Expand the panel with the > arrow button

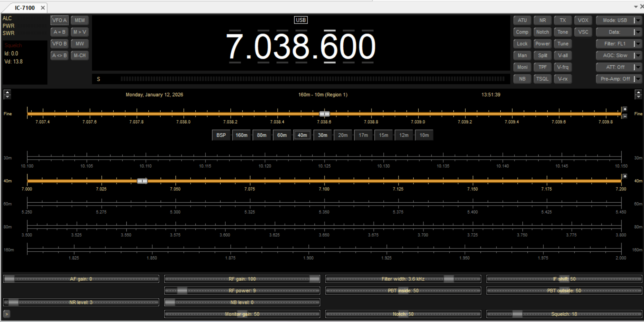(x=6, y=314)
